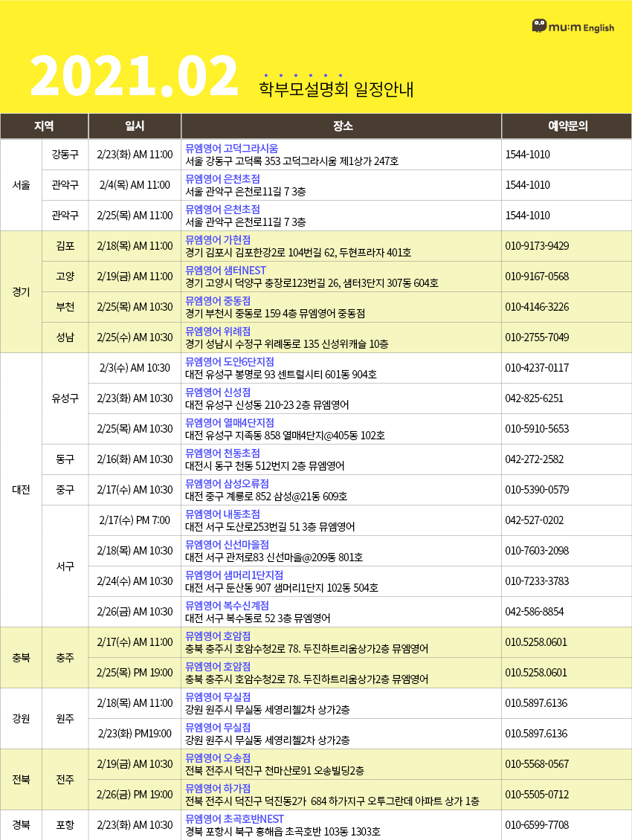
Task: Click phone number 042-527-0202
Action: (535, 520)
